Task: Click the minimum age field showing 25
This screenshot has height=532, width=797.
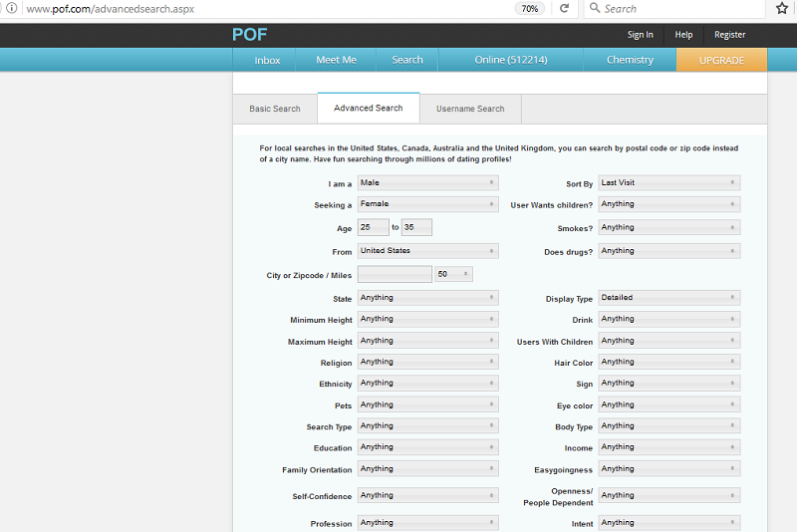Action: (x=373, y=227)
